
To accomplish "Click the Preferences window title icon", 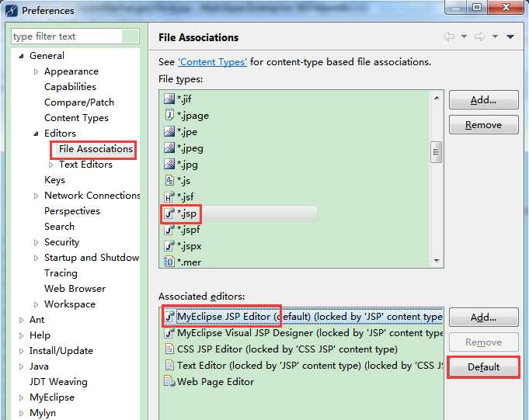I will 12,10.
